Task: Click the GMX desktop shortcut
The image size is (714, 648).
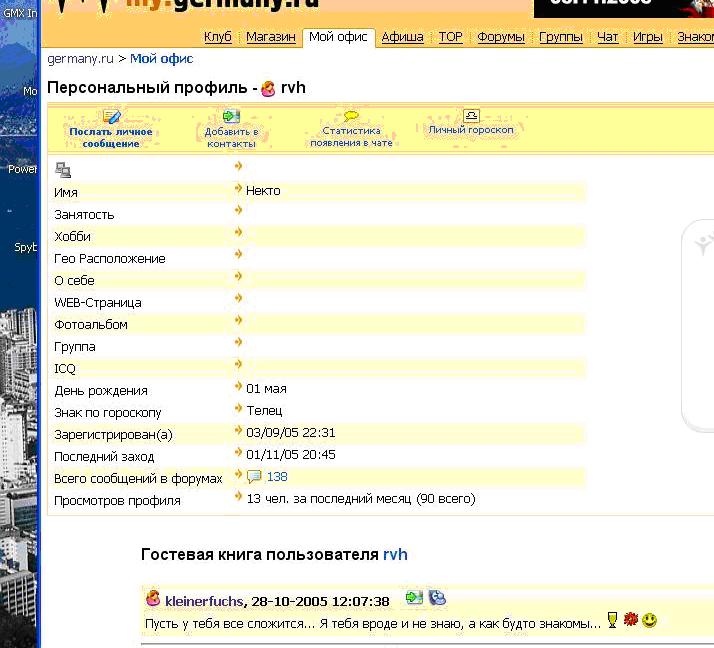Action: [20, 13]
